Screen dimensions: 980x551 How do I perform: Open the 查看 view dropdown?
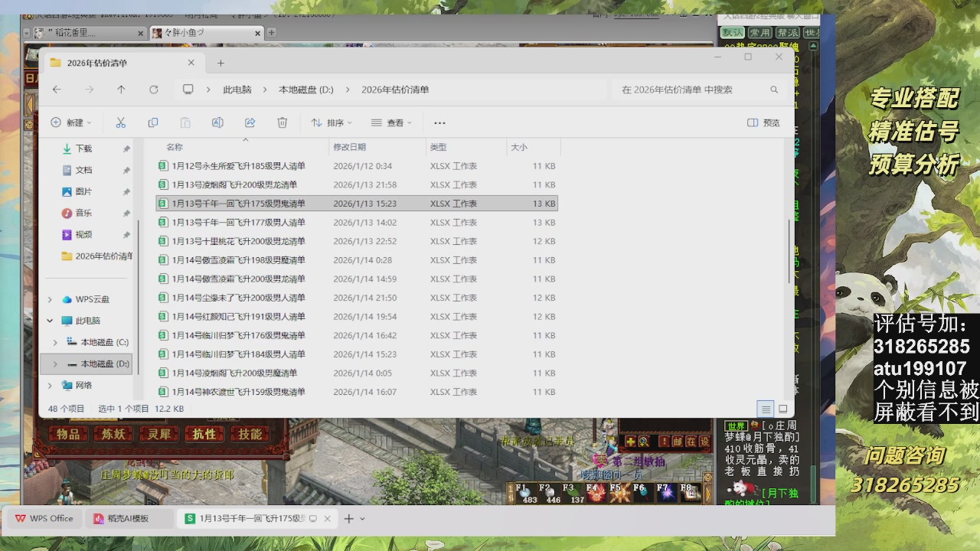(391, 122)
